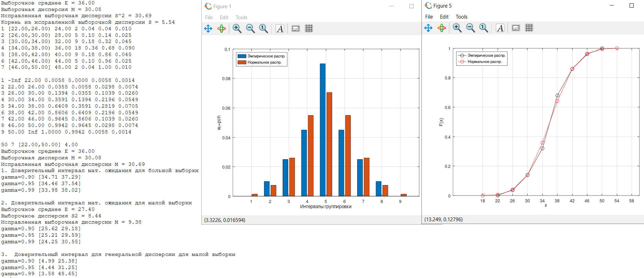Activate the Rotate tool in Figure 1
The image size is (644, 278).
(x=222, y=29)
